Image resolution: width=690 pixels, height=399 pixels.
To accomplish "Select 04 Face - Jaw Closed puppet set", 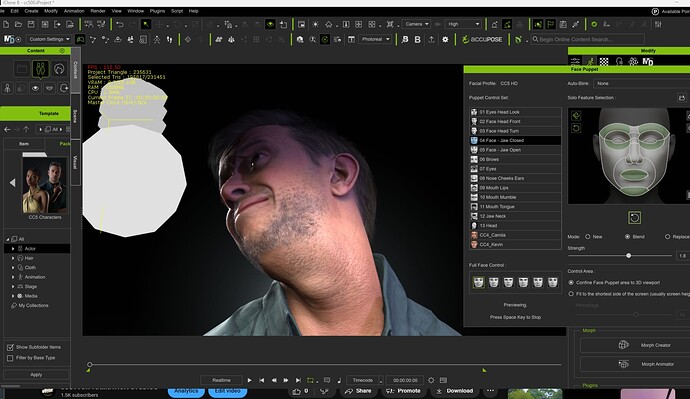I will pyautogui.click(x=515, y=140).
